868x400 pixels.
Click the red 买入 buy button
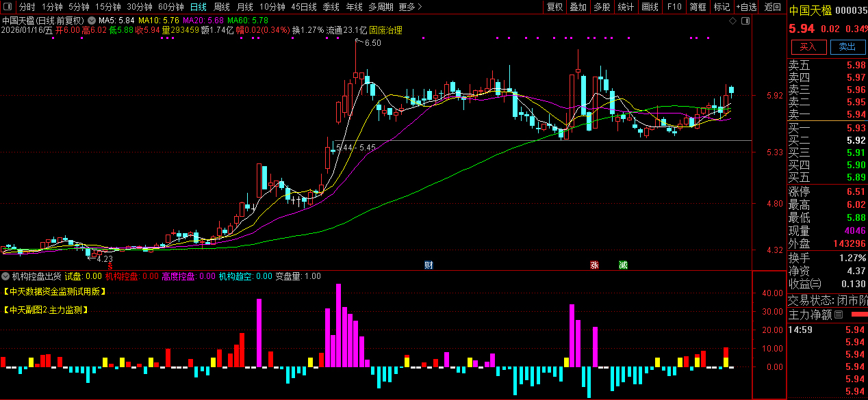[808, 46]
